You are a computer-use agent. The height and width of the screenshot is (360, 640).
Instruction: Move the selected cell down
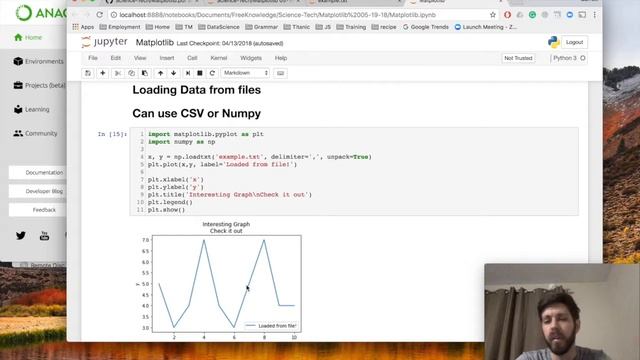click(x=174, y=73)
